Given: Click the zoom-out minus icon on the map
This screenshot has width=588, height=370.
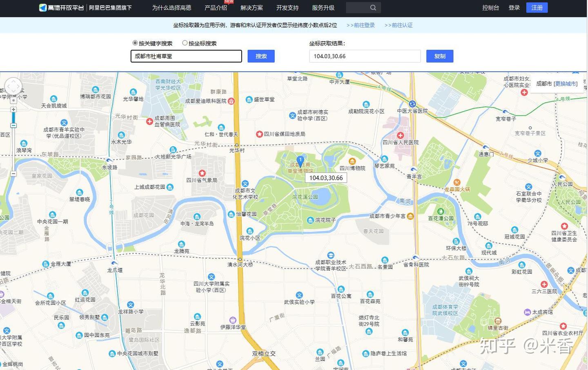Looking at the screenshot, I should (x=13, y=173).
